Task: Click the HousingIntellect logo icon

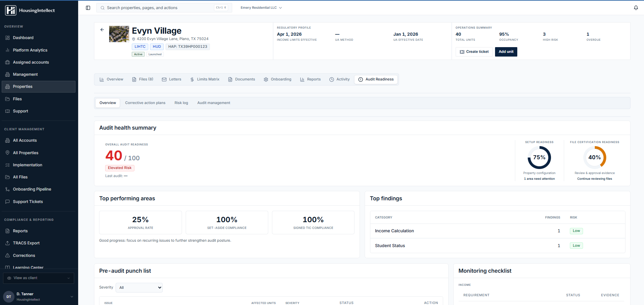Action: (10, 10)
